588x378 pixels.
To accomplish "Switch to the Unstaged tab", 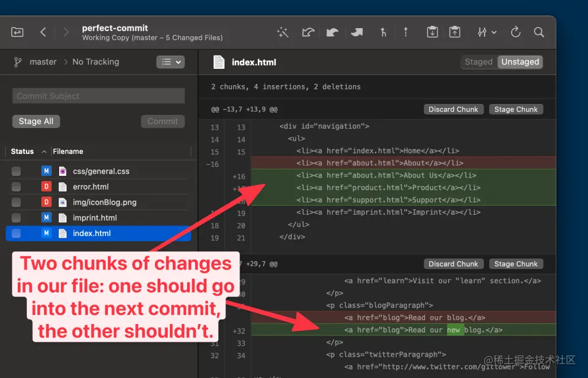I will [x=520, y=62].
